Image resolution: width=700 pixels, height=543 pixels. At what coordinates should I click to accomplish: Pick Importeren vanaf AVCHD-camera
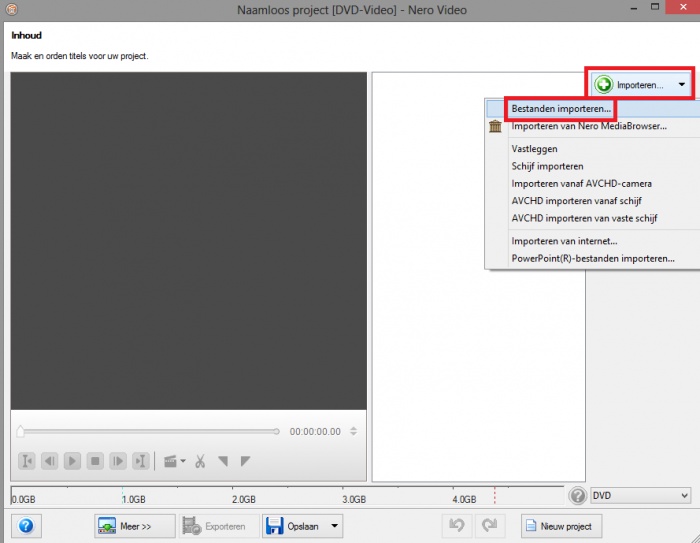[581, 184]
